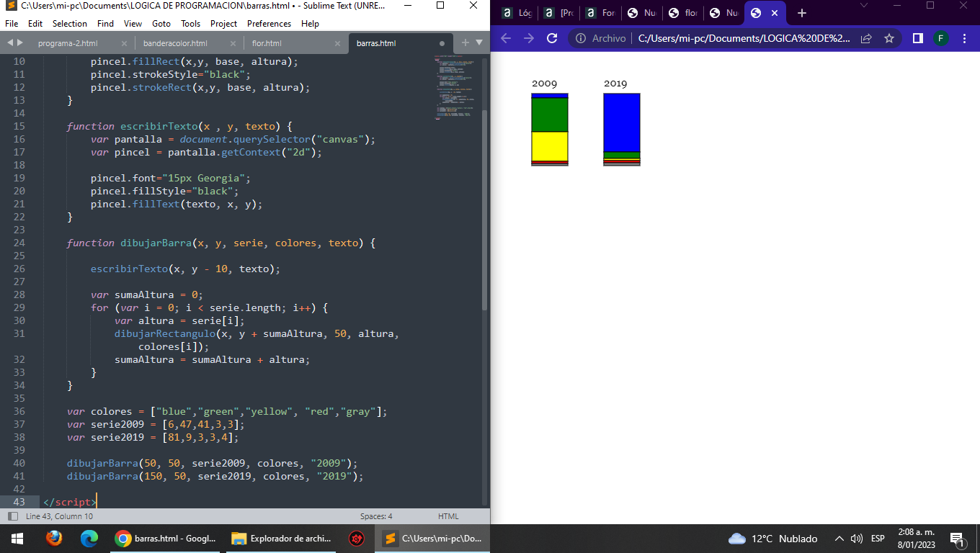Close the active Chrome tab
The height and width of the screenshot is (553, 980).
coord(775,13)
